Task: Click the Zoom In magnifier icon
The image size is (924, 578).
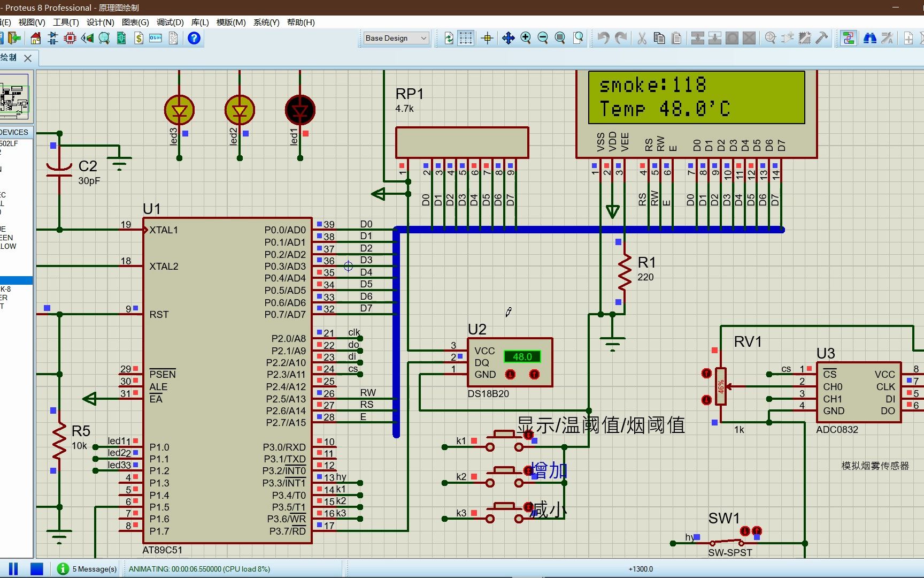Action: [526, 38]
